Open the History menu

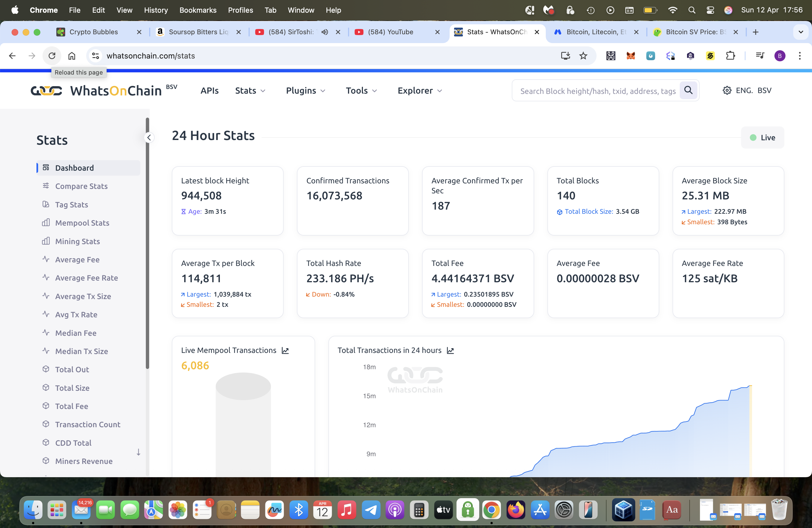click(x=155, y=10)
